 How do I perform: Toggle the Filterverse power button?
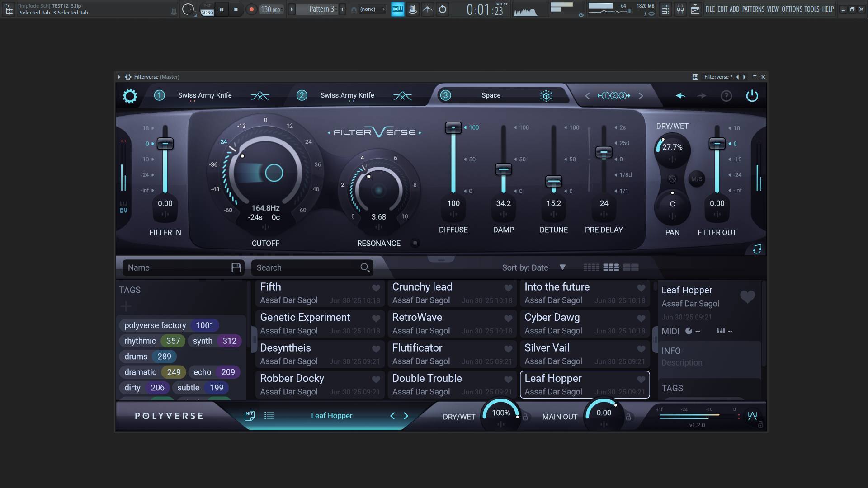(x=752, y=96)
